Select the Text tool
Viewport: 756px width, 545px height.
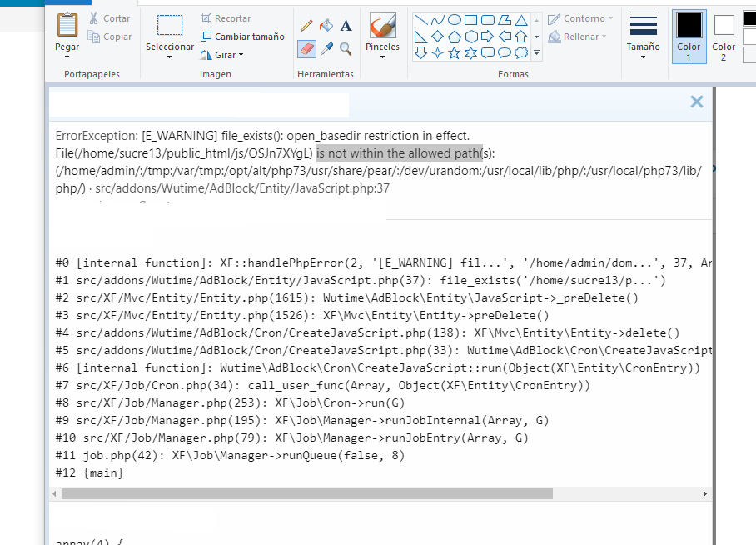(346, 26)
